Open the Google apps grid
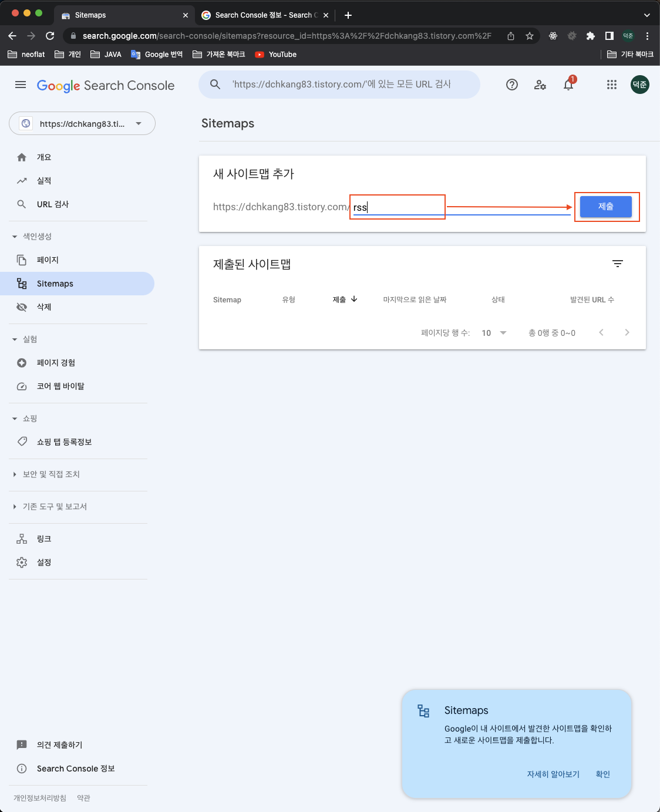This screenshot has width=660, height=812. [x=612, y=85]
